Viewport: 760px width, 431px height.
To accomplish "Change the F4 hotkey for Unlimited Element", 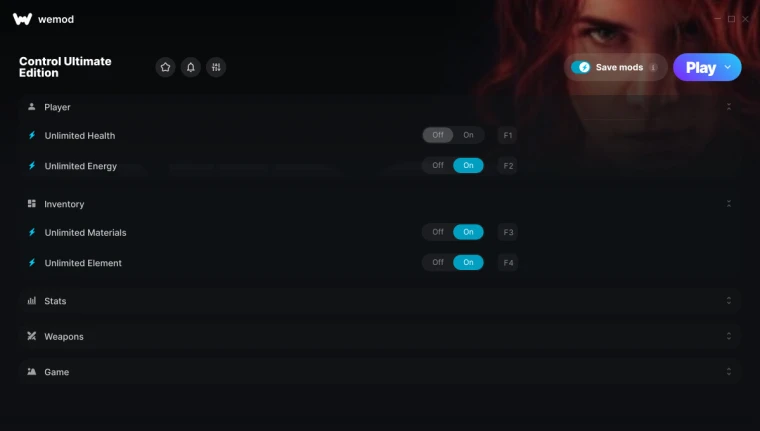I will [507, 263].
